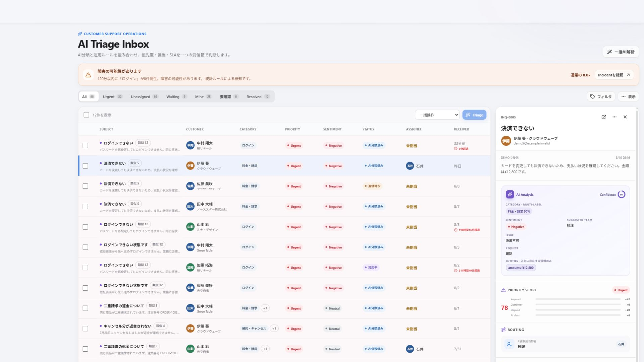Open the フィルタ filter menu
The image size is (644, 362).
[601, 97]
